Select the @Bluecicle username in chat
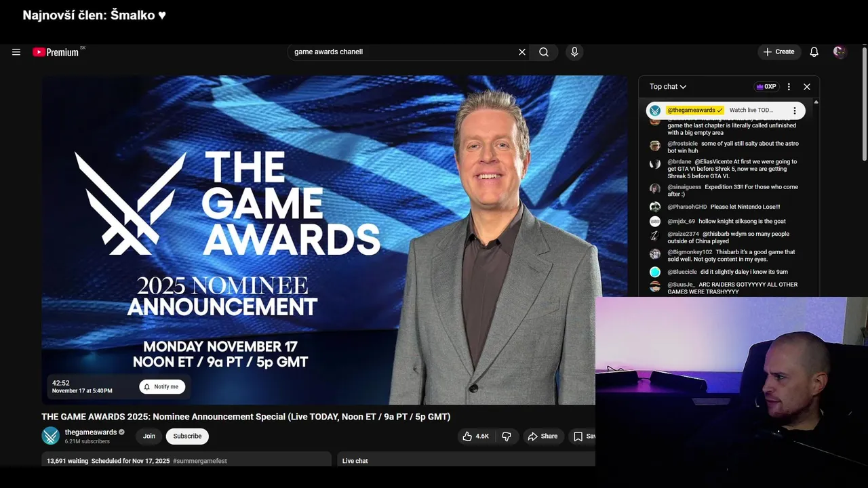This screenshot has height=488, width=868. 682,272
